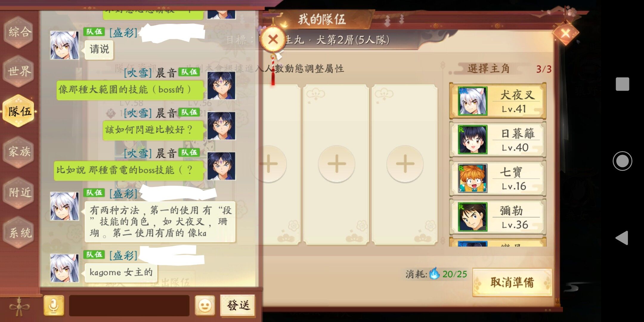Select 犬夜叉 Lv.41 as main character
Viewport: 644px width, 322px height.
[x=498, y=101]
